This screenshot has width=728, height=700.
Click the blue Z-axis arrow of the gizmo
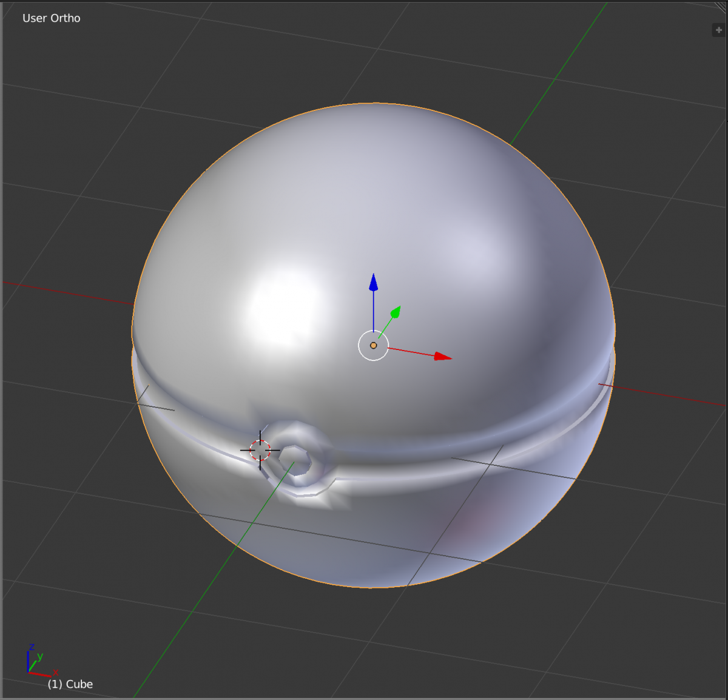point(374,283)
